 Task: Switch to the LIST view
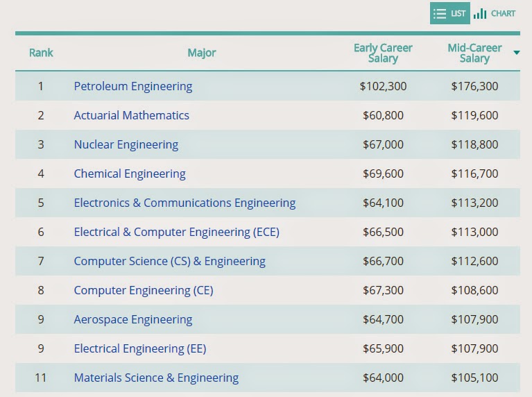(x=450, y=13)
